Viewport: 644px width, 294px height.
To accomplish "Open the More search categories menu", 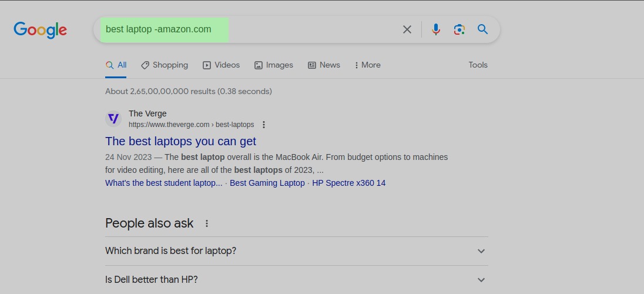I will tap(368, 65).
